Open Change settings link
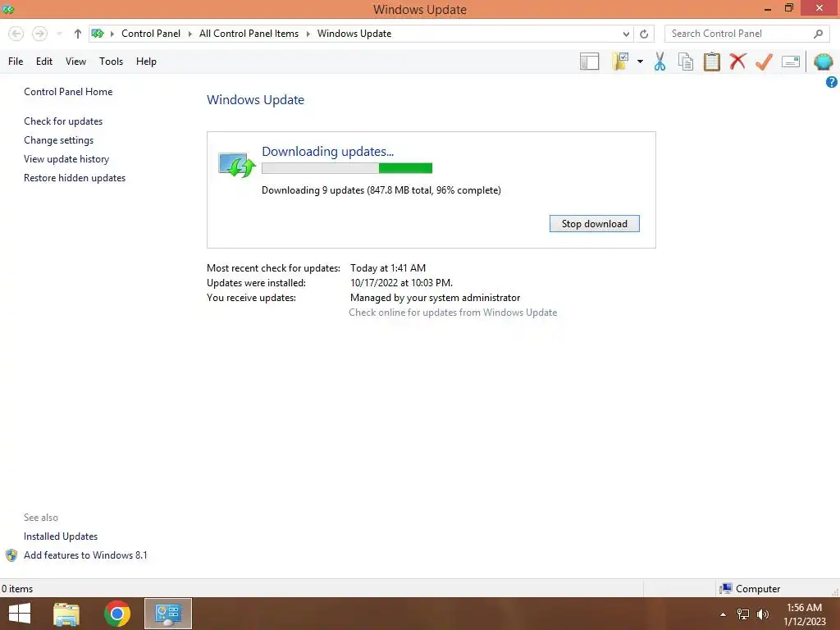Viewport: 840px width, 630px height. tap(58, 139)
